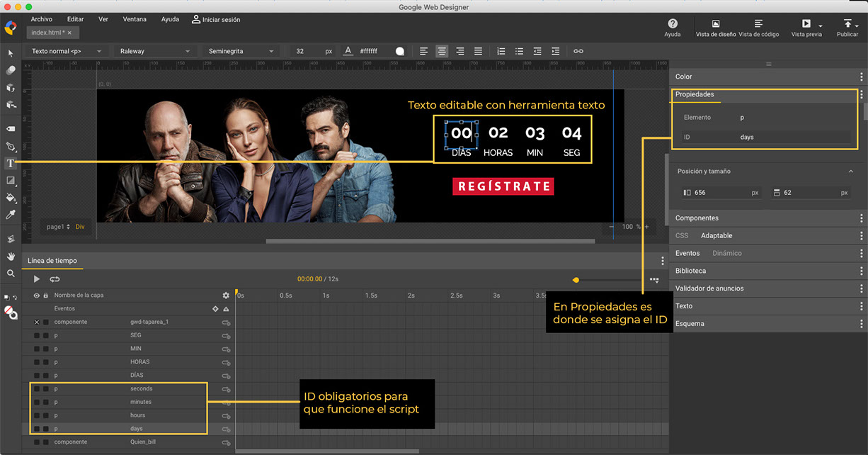Activate the Eyedropper tool

[11, 214]
